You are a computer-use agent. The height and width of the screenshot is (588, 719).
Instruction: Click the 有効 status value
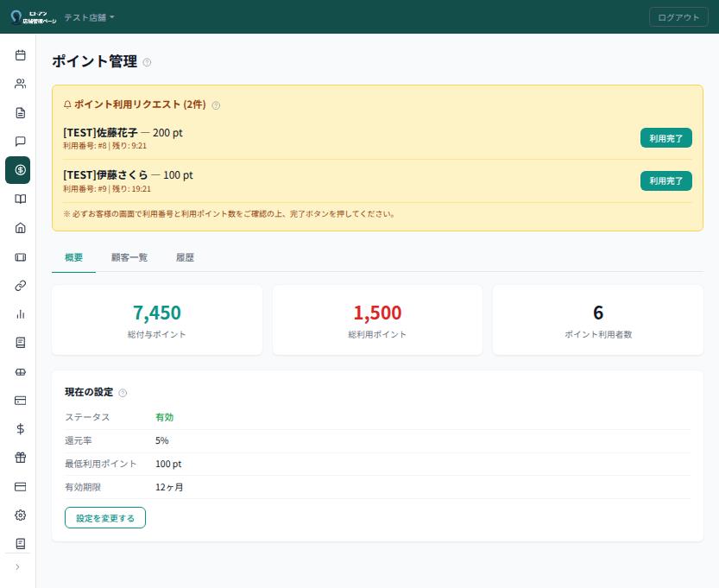164,417
